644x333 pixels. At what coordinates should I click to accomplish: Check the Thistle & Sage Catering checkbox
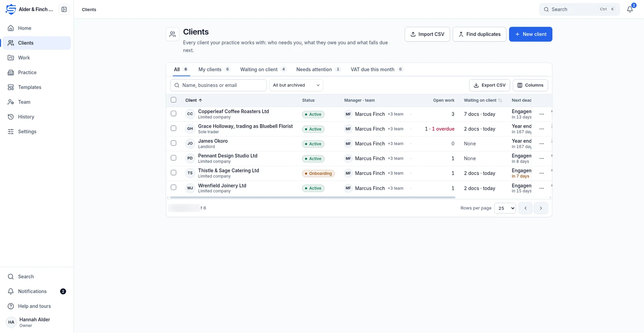click(173, 173)
